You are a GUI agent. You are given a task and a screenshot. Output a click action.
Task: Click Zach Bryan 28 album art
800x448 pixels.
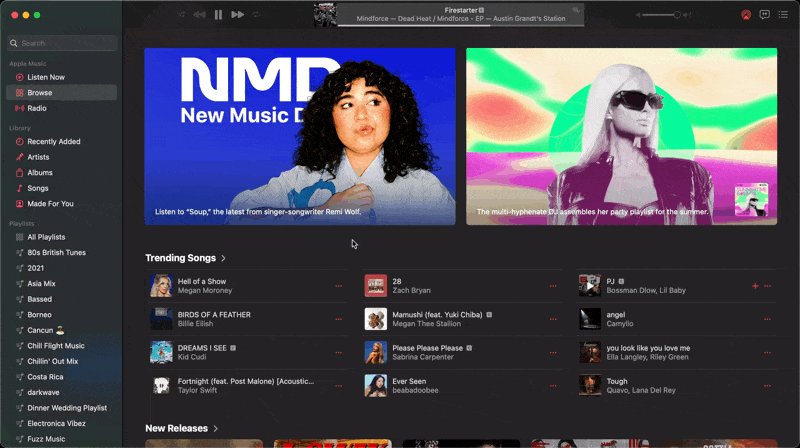(376, 286)
